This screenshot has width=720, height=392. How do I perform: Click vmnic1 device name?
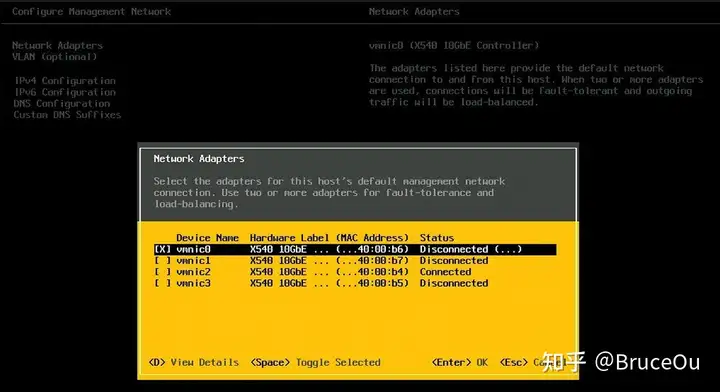tap(193, 261)
